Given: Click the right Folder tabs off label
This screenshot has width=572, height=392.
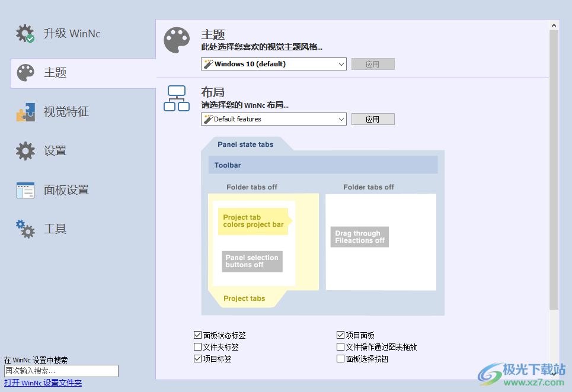Looking at the screenshot, I should 369,187.
